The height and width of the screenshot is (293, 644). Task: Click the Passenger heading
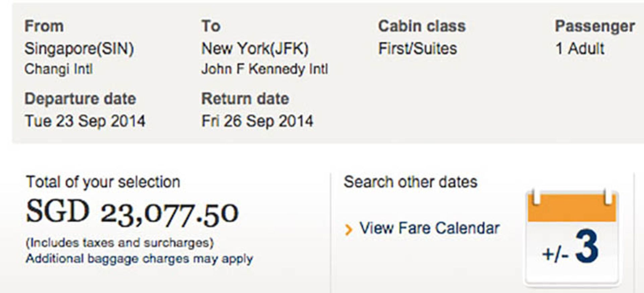tap(595, 27)
